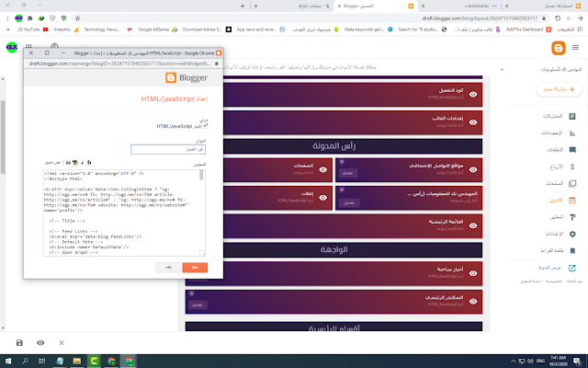Click the orange Save (حفظ) button in the popup

tap(195, 268)
